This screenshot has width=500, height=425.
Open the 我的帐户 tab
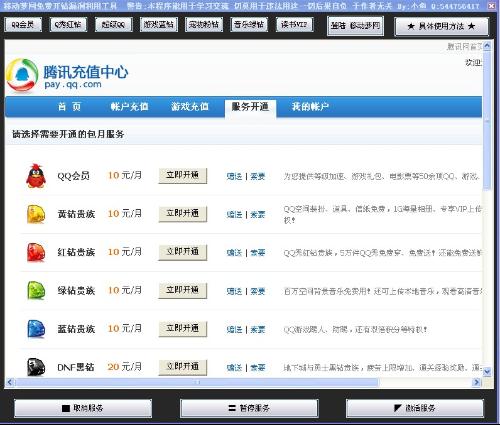[x=310, y=107]
